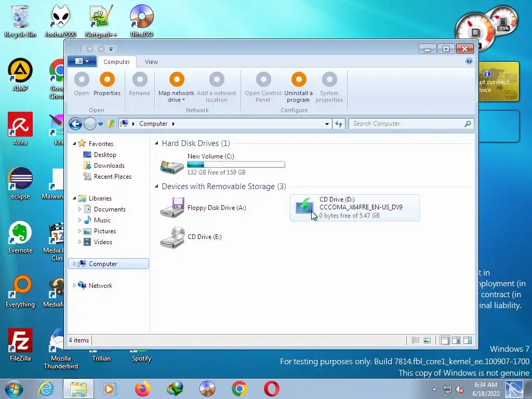Click the Map network drive icon
Image resolution: width=532 pixels, height=399 pixels.
coord(177,79)
